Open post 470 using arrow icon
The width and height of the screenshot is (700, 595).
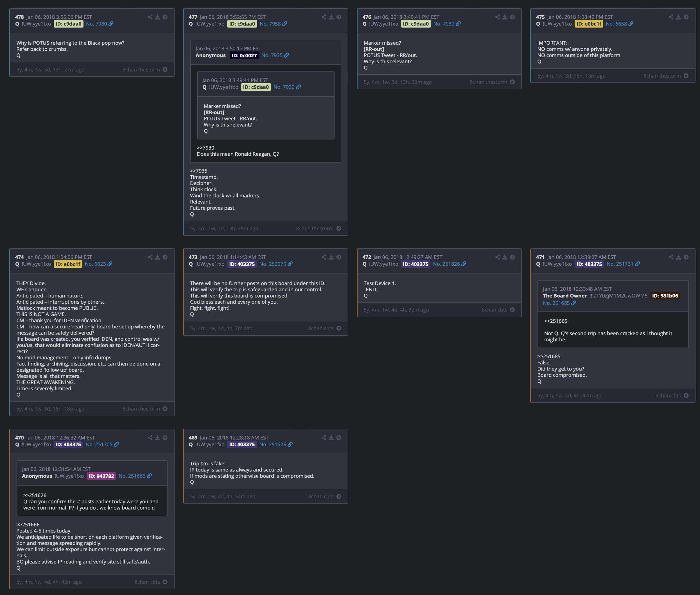[165, 438]
